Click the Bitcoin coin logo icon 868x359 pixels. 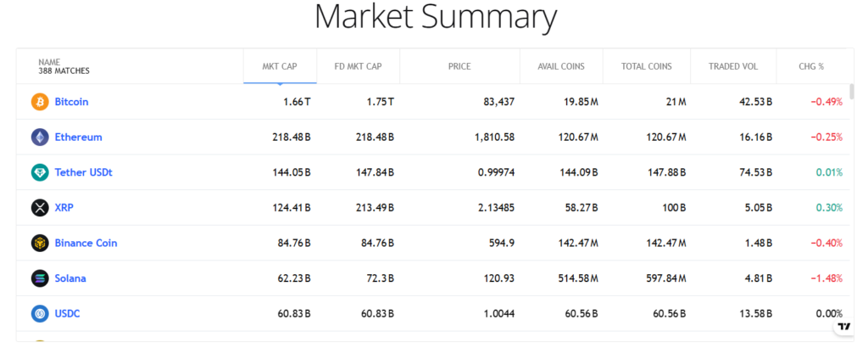pos(40,102)
